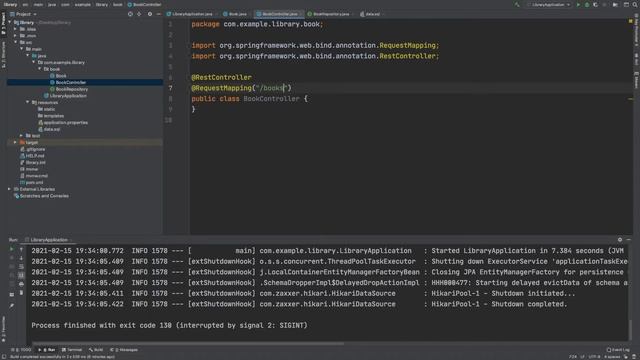Hide the Project panel with minus icon

(158, 14)
